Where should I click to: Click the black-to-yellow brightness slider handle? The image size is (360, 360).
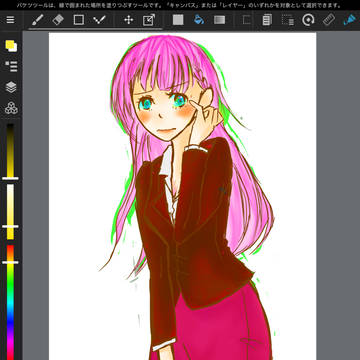(10, 178)
